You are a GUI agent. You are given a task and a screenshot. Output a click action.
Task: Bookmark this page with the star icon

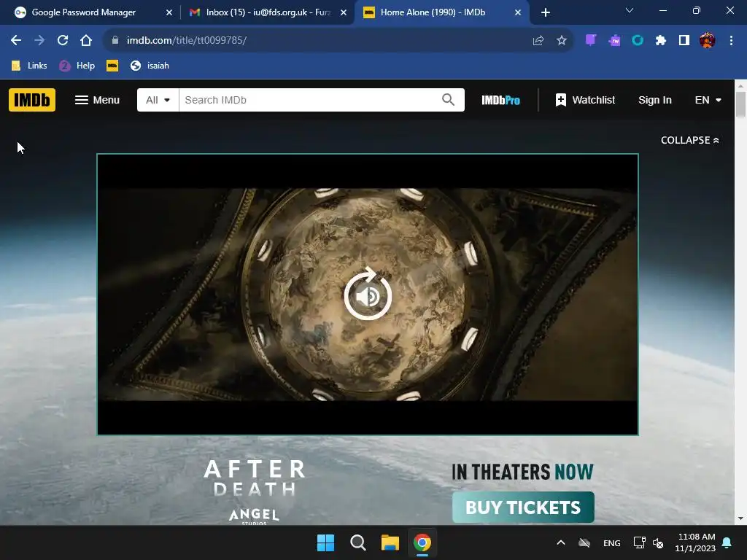tap(562, 41)
